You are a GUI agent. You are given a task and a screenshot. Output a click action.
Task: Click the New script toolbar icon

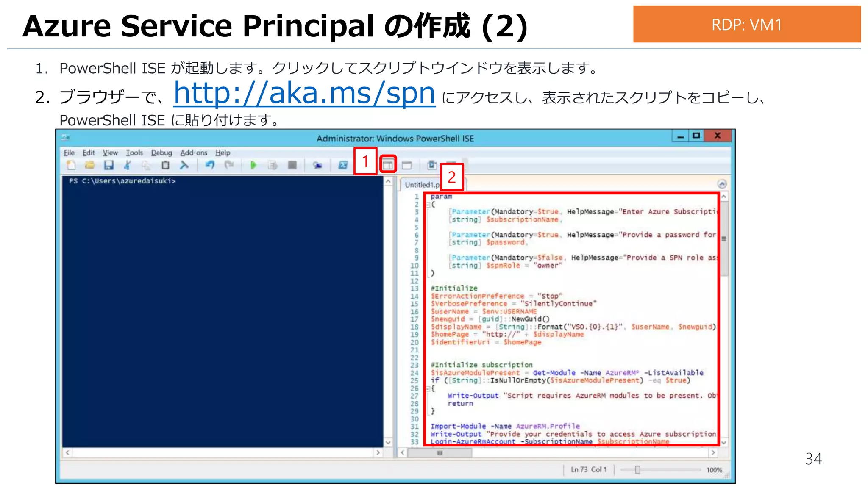pos(71,165)
